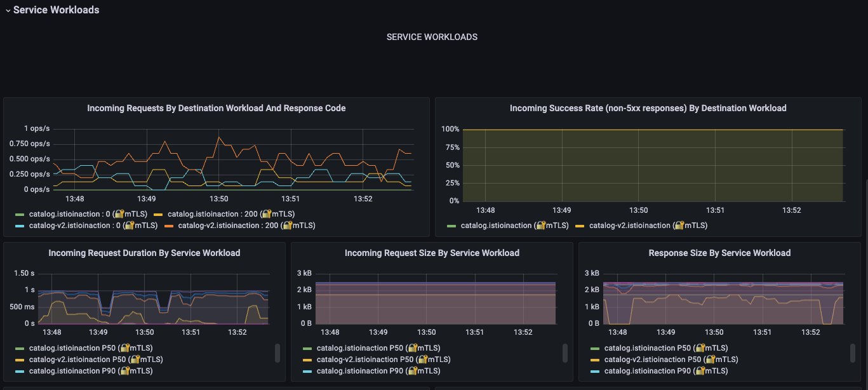
Task: Click cyan P90 swatch in Response Size legend
Action: click(x=595, y=372)
